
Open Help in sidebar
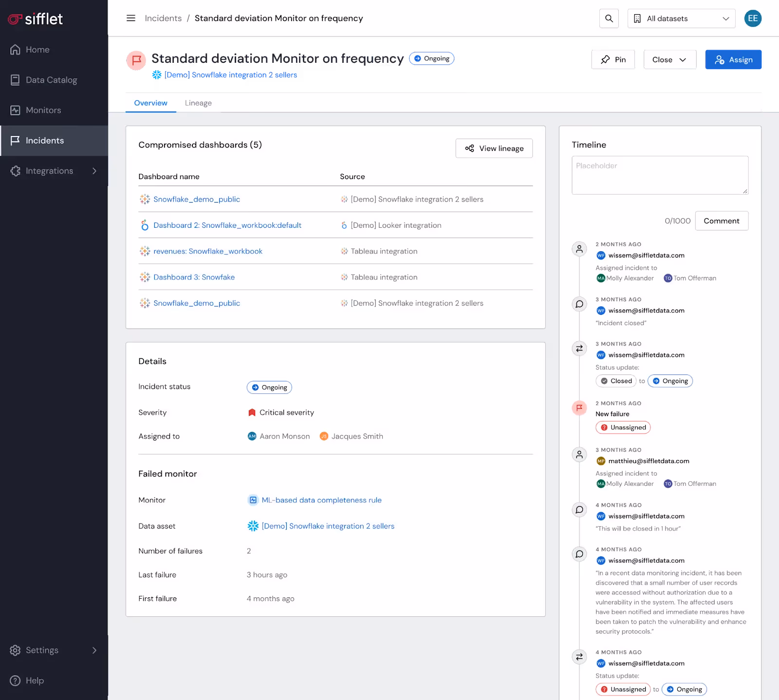point(54,681)
